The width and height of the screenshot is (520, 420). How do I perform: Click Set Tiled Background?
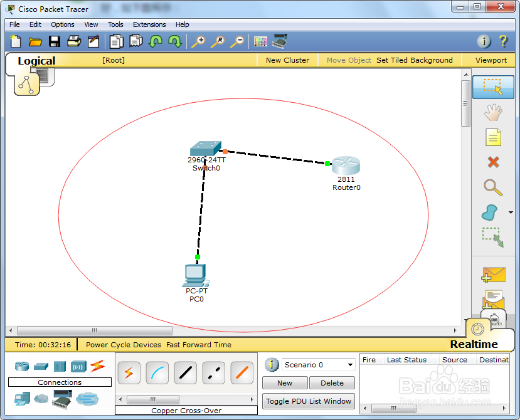click(414, 60)
